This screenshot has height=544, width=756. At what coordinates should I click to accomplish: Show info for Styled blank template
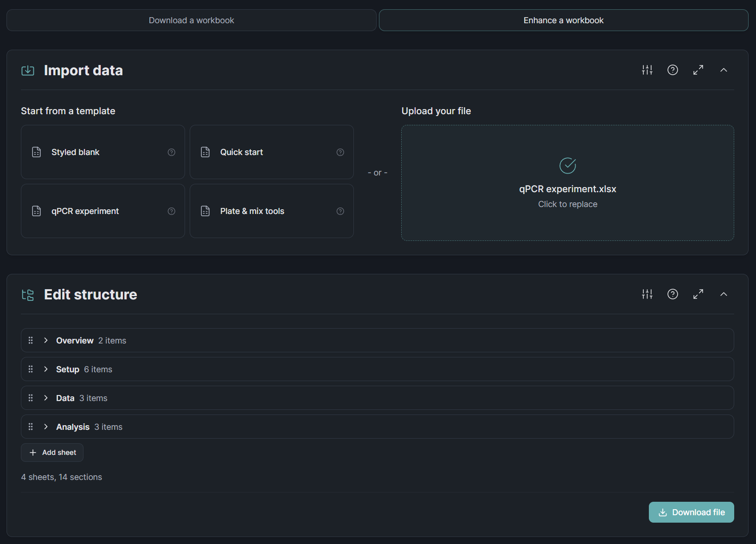pyautogui.click(x=172, y=152)
